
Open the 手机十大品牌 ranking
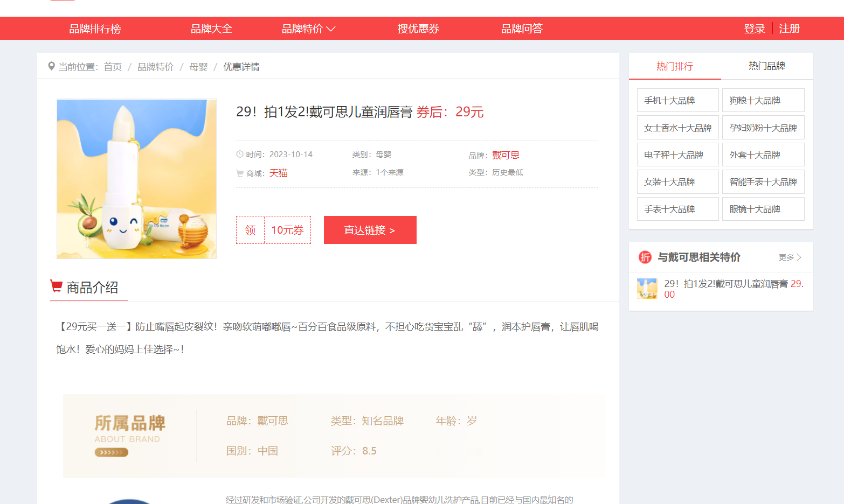pyautogui.click(x=677, y=101)
